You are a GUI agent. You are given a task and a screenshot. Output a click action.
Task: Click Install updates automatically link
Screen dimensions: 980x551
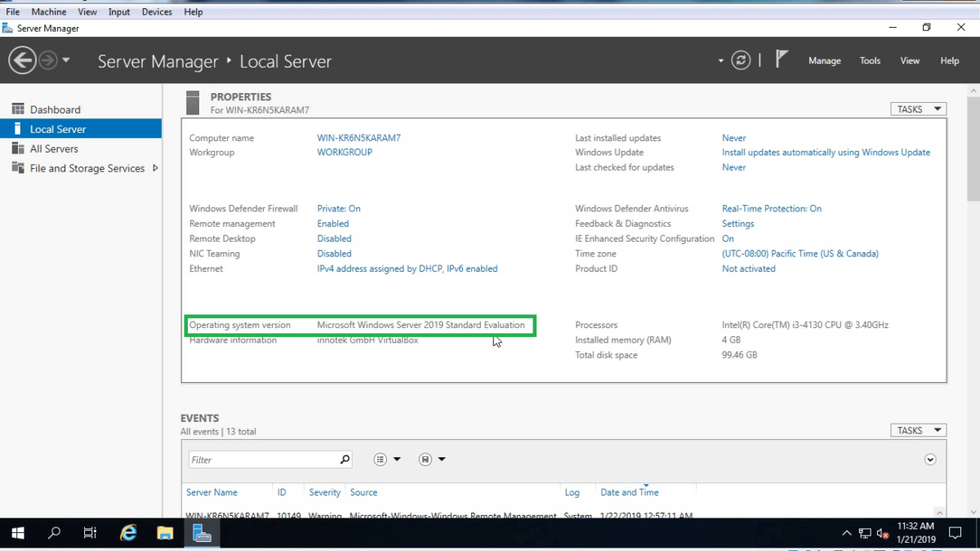click(826, 153)
